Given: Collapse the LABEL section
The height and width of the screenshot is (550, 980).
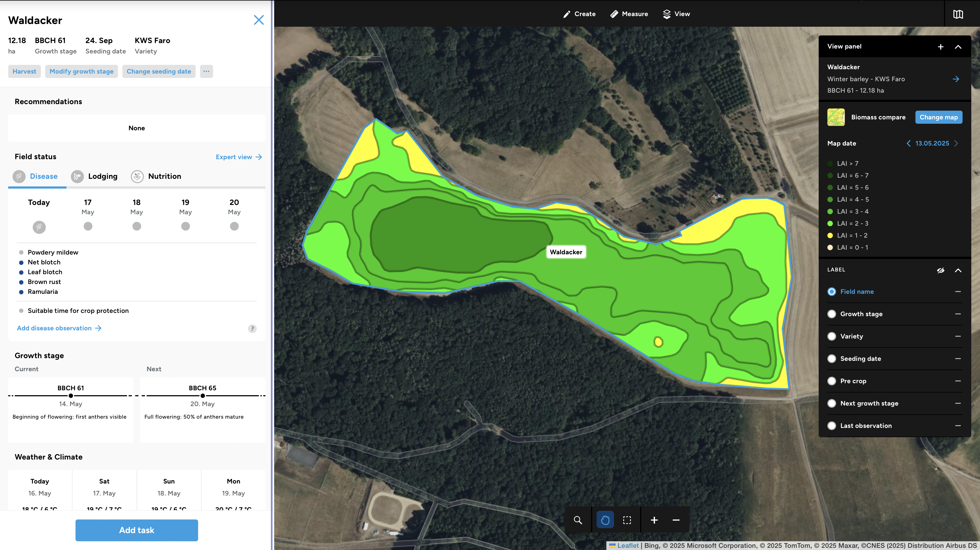Looking at the screenshot, I should tap(958, 270).
